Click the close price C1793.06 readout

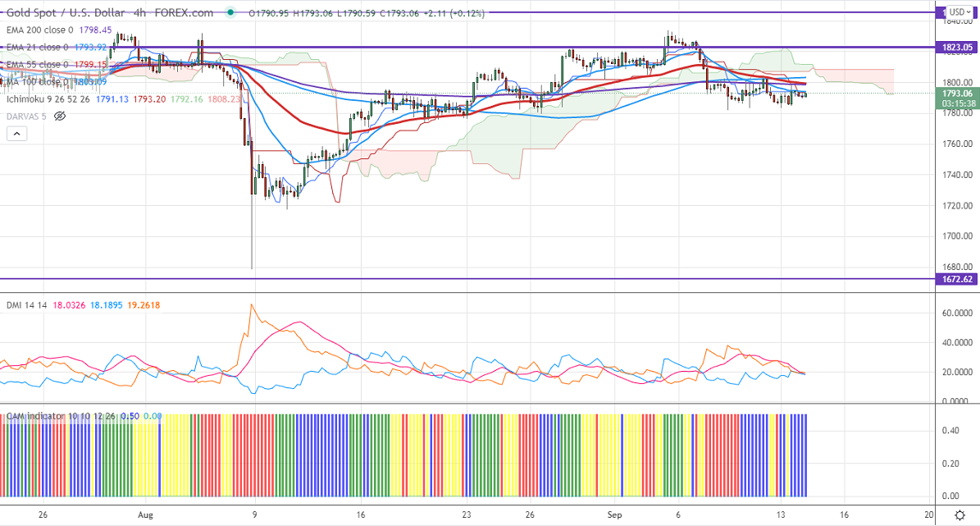click(399, 12)
